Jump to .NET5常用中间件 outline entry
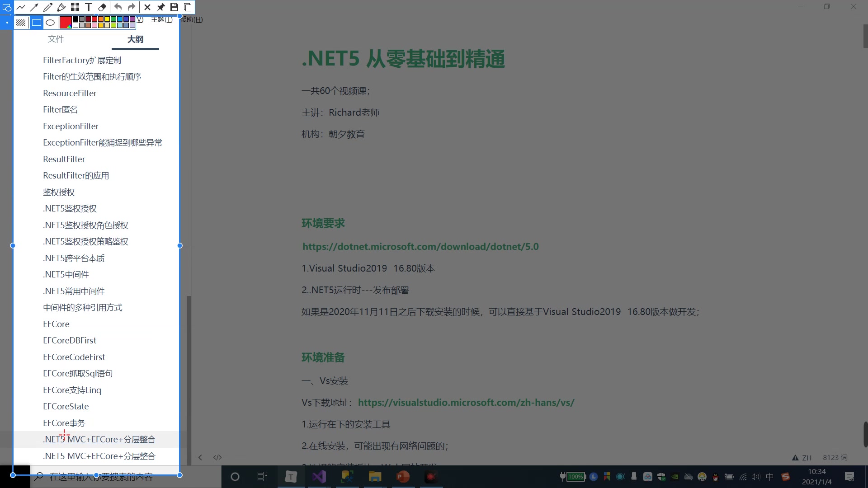Image resolution: width=868 pixels, height=488 pixels. click(x=74, y=291)
